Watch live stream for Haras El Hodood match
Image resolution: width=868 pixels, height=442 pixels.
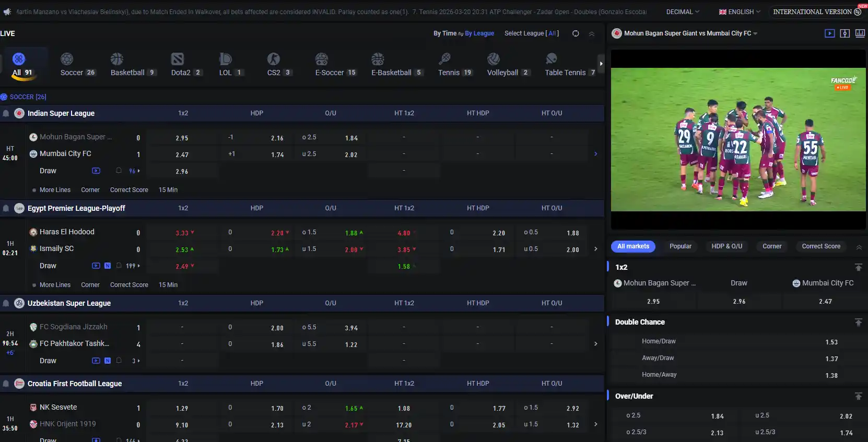[96, 266]
